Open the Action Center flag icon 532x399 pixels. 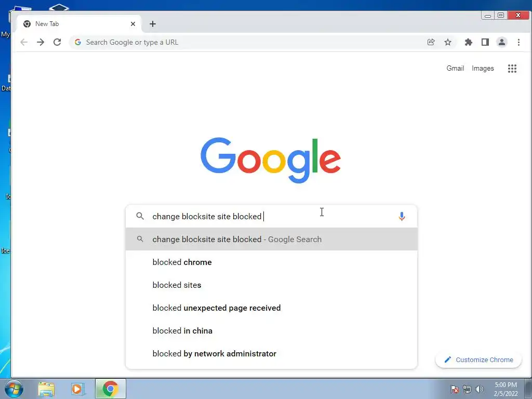pyautogui.click(x=455, y=389)
